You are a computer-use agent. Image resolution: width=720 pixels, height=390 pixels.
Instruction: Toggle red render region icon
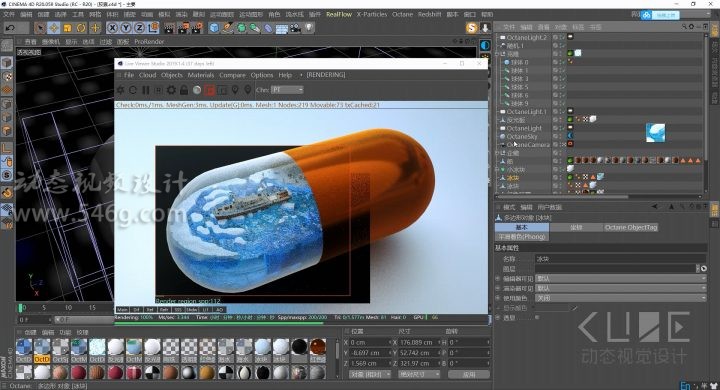[x=209, y=90]
